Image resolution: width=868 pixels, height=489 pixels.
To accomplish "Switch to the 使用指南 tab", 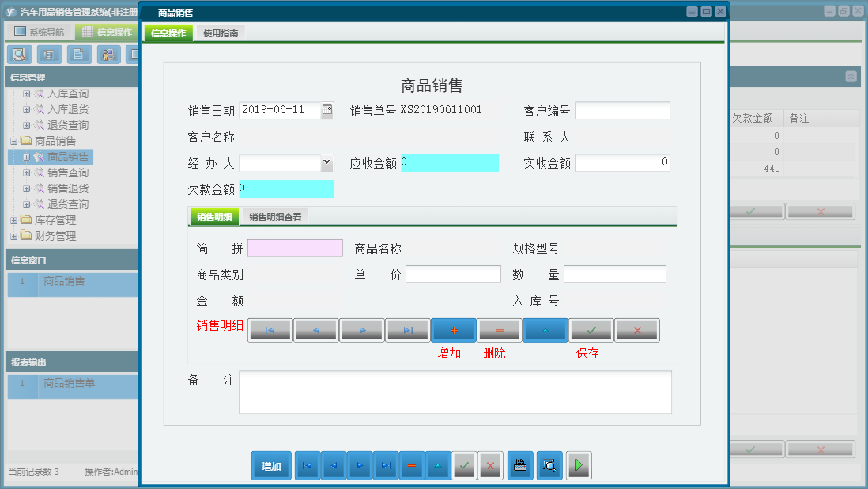I will point(221,33).
